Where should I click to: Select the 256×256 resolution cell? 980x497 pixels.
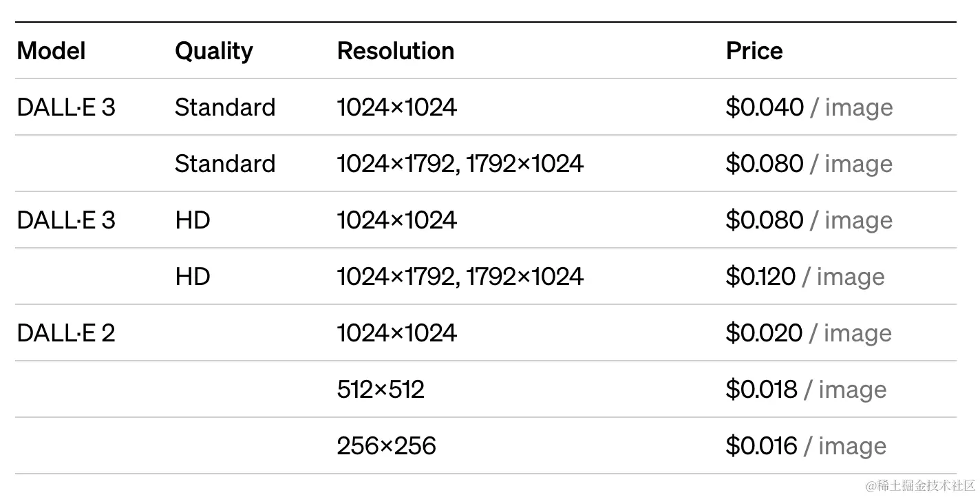pos(387,446)
